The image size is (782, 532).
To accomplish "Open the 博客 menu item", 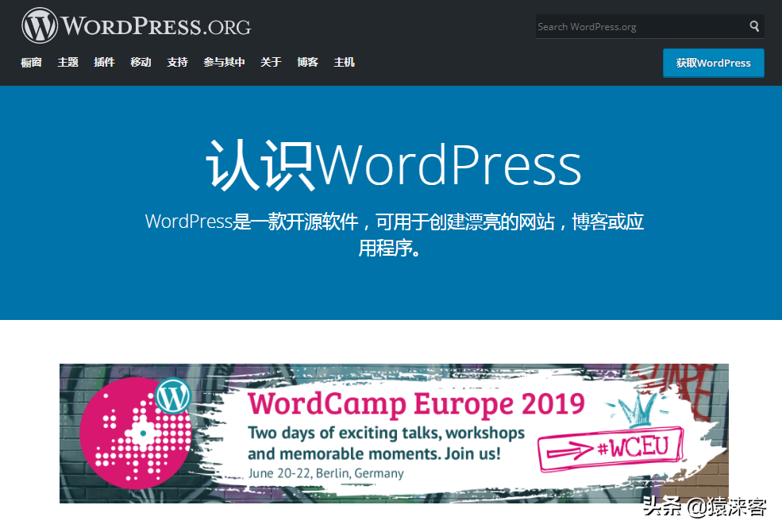I will click(x=307, y=62).
